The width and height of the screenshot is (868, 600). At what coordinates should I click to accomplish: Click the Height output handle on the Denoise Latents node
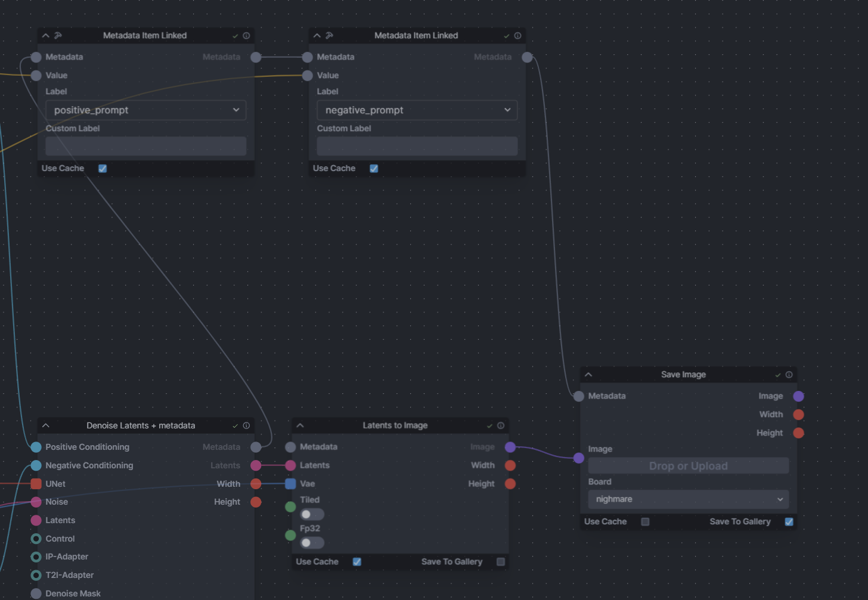click(x=256, y=502)
